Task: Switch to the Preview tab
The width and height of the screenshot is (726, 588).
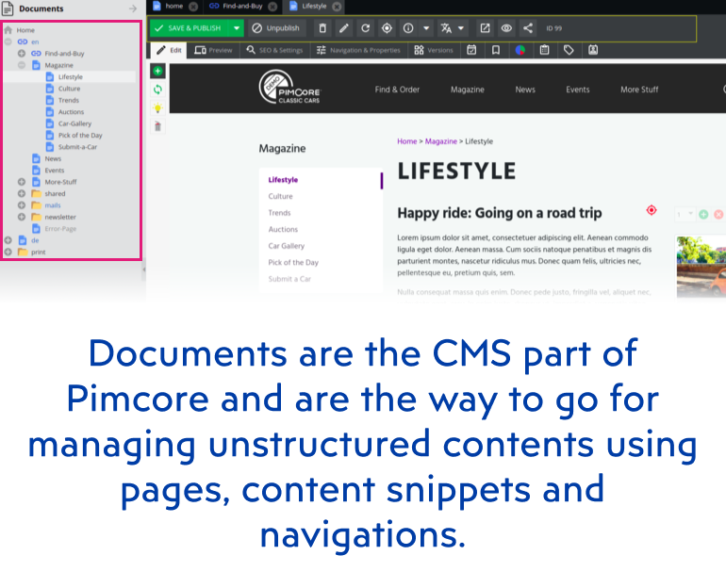Action: (213, 50)
